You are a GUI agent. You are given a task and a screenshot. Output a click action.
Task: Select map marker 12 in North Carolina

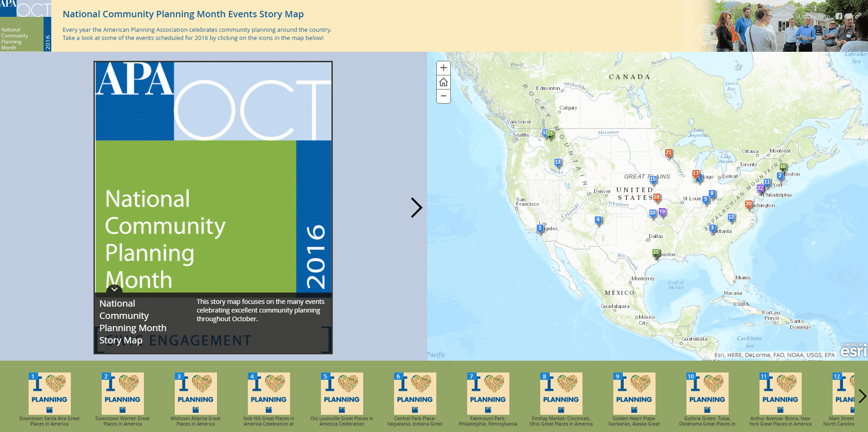click(731, 218)
